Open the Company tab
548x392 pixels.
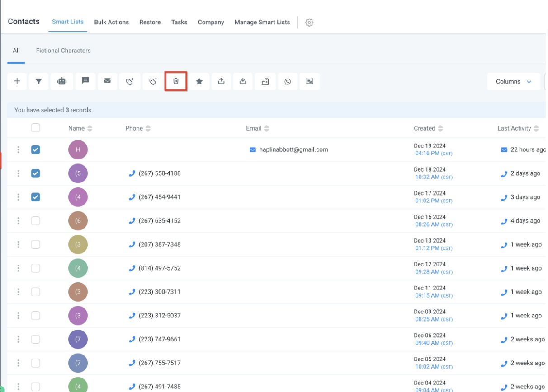[211, 22]
